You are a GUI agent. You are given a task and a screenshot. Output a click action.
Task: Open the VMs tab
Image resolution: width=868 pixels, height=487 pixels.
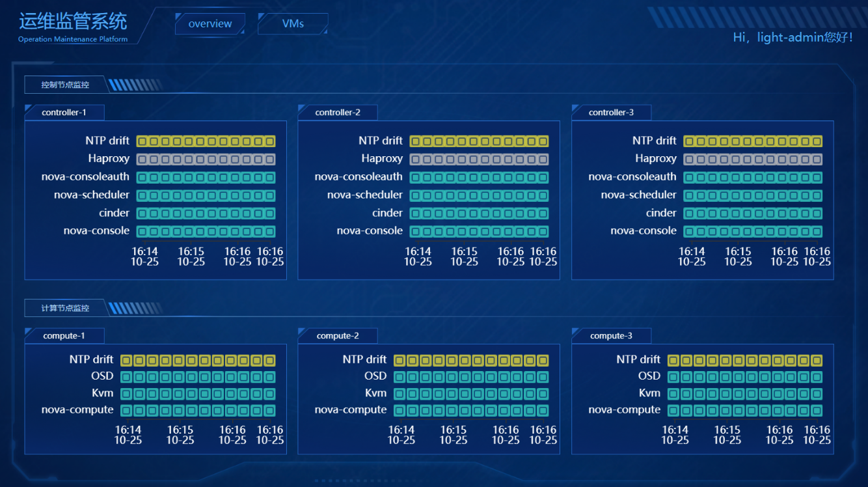293,24
